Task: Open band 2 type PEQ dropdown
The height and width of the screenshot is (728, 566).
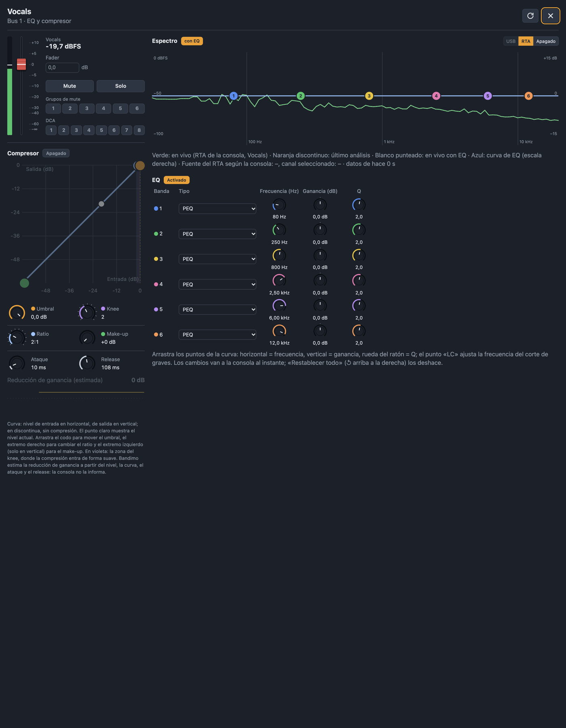Action: [x=218, y=234]
